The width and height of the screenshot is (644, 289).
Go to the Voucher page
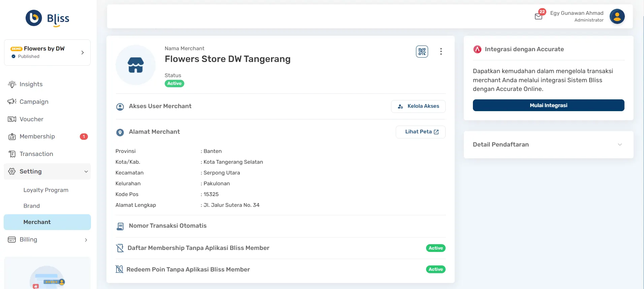pyautogui.click(x=47, y=119)
